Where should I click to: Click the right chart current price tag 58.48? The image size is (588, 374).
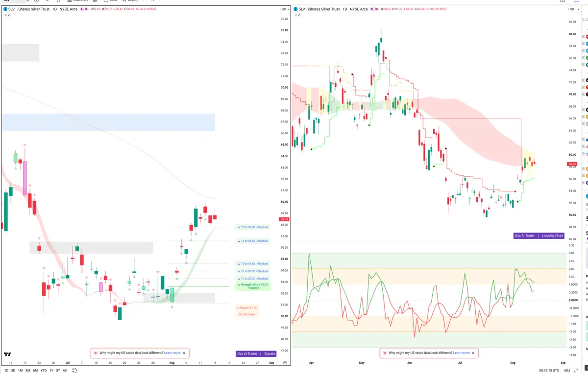pyautogui.click(x=572, y=164)
